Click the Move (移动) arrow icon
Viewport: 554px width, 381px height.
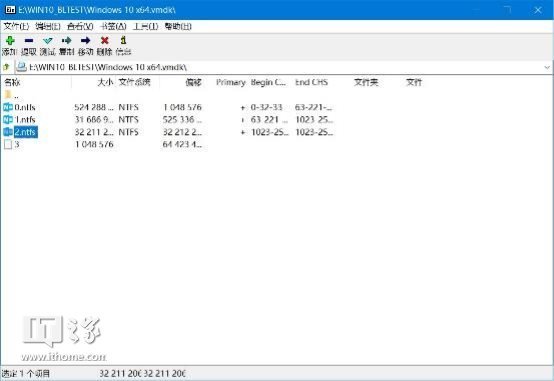86,40
